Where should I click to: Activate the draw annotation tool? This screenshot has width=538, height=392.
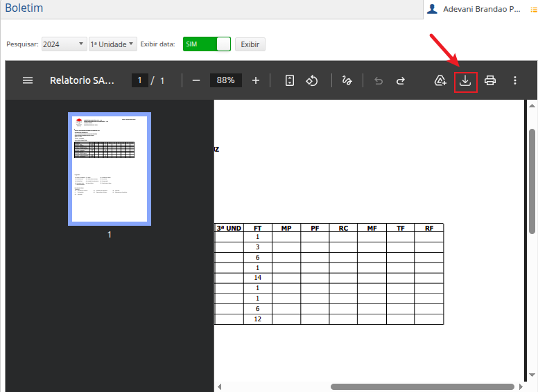pyautogui.click(x=347, y=80)
